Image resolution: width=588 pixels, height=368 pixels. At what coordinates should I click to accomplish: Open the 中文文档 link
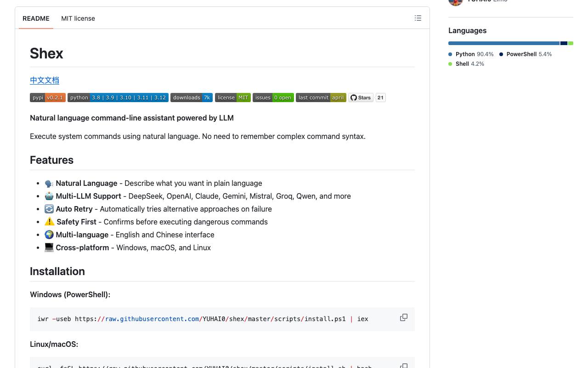coord(45,80)
